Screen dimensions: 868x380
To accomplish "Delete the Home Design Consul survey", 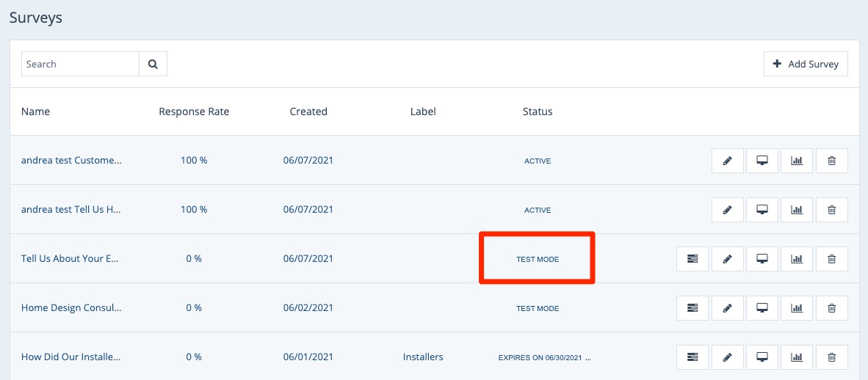I will click(831, 308).
